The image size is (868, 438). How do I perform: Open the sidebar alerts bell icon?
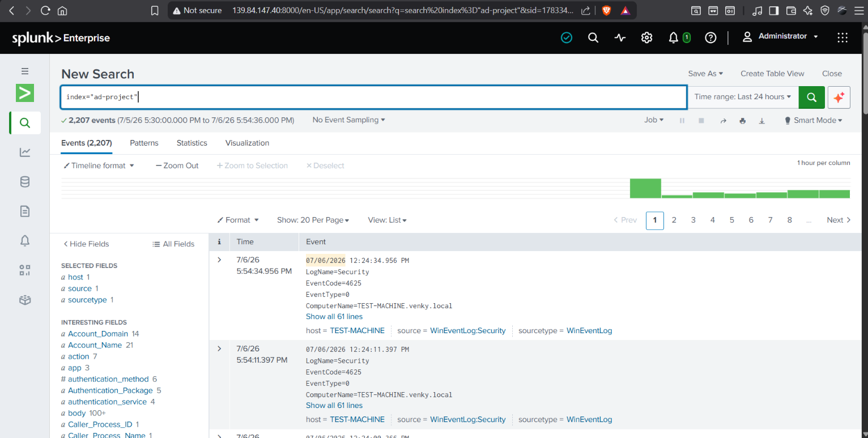[25, 241]
